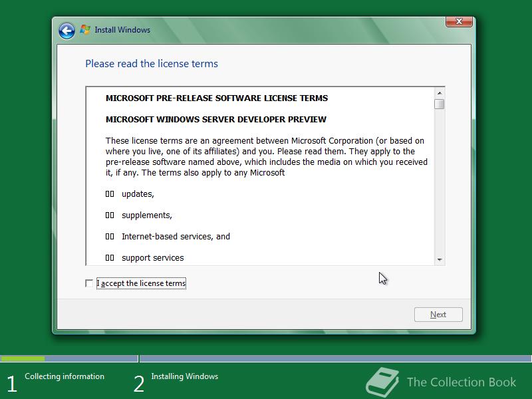The image size is (532, 399).
Task: Click the license scrollbar thumb
Action: coord(440,104)
